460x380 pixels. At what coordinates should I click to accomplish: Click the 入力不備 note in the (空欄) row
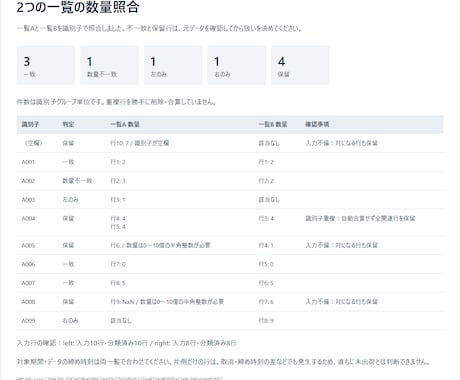pyautogui.click(x=341, y=143)
